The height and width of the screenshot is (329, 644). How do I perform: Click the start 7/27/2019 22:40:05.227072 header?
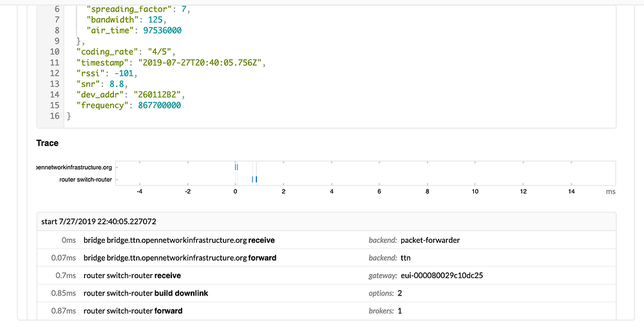tap(327, 221)
